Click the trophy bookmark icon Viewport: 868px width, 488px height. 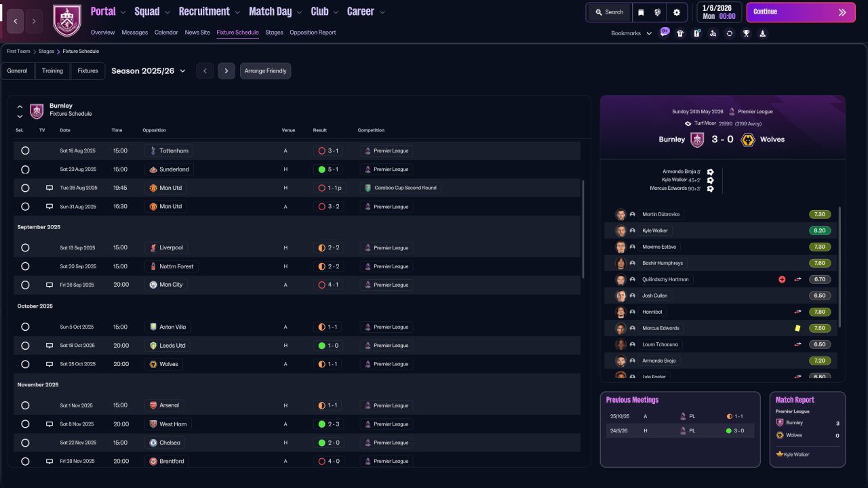pyautogui.click(x=746, y=33)
